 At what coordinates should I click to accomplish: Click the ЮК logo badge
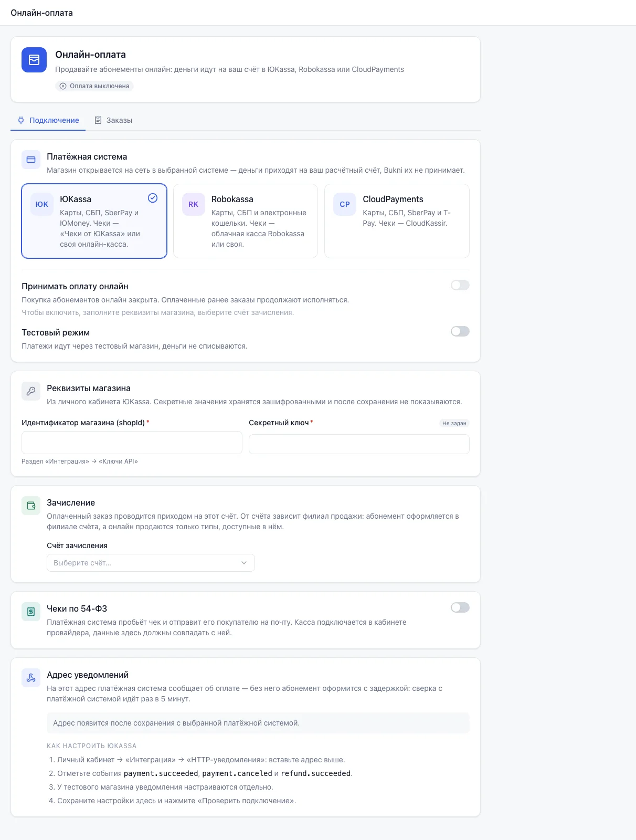pyautogui.click(x=42, y=204)
